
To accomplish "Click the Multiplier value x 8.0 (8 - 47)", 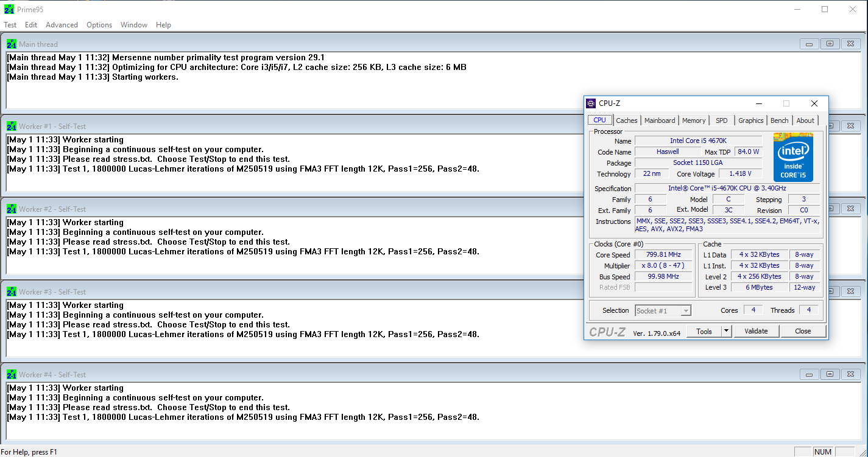I will [x=663, y=266].
